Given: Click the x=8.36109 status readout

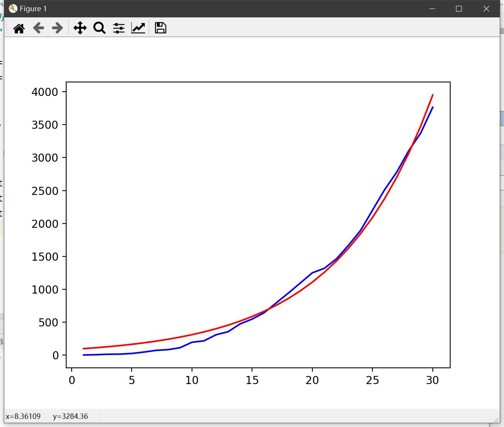Looking at the screenshot, I should click(23, 417).
